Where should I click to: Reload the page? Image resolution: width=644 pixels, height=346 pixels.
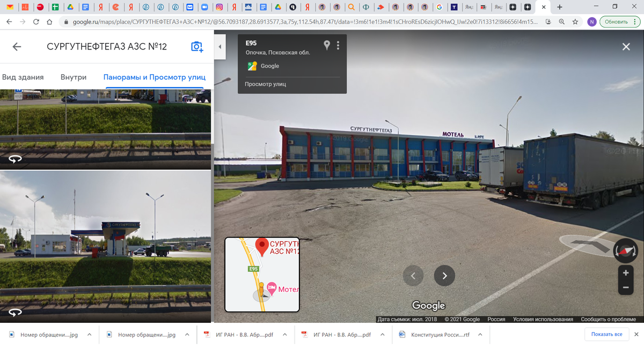pyautogui.click(x=36, y=22)
